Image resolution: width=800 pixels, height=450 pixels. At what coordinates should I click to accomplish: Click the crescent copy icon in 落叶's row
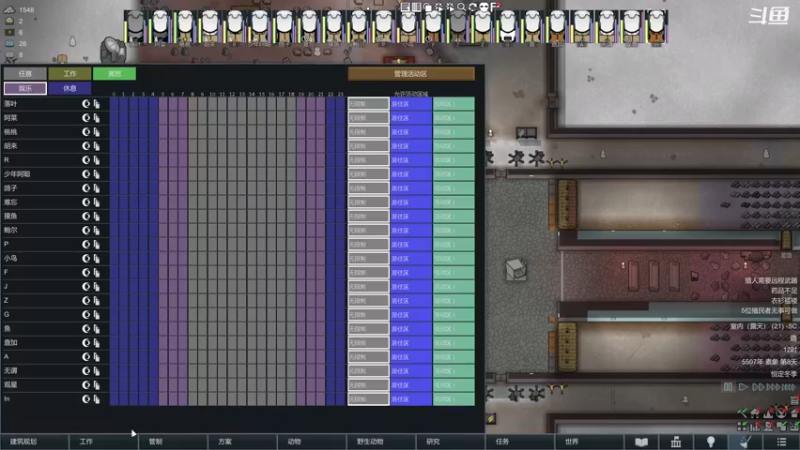[x=86, y=104]
